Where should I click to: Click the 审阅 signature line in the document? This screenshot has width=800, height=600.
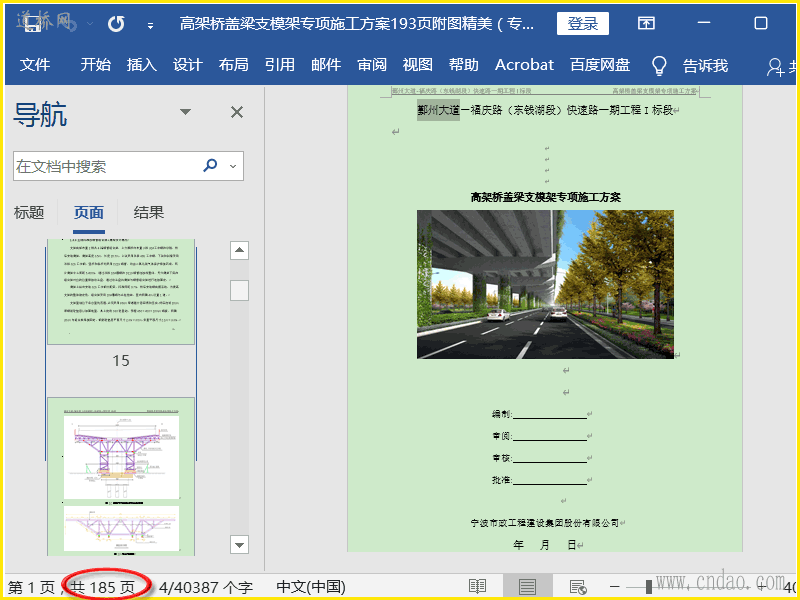click(x=540, y=436)
